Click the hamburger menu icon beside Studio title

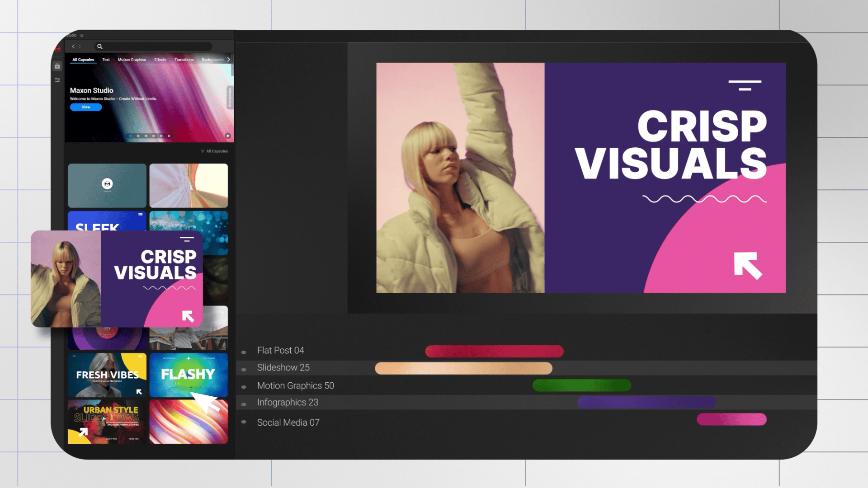[81, 35]
